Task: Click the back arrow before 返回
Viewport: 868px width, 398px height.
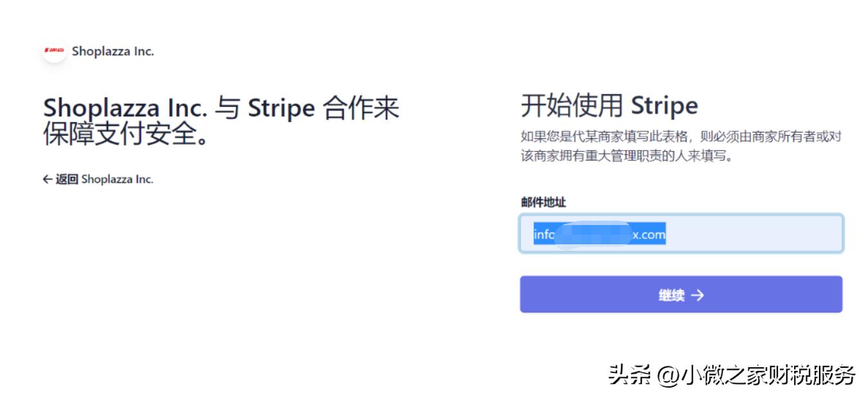Action: (46, 180)
